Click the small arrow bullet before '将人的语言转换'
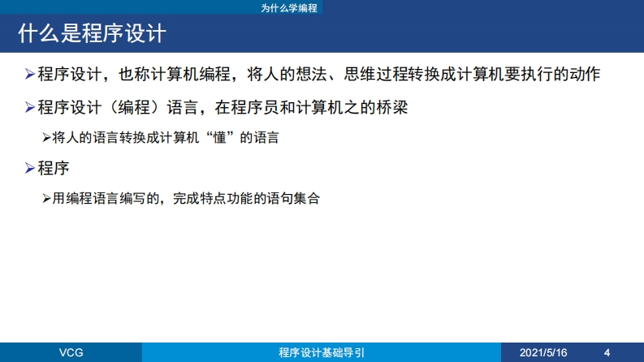 click(x=46, y=137)
